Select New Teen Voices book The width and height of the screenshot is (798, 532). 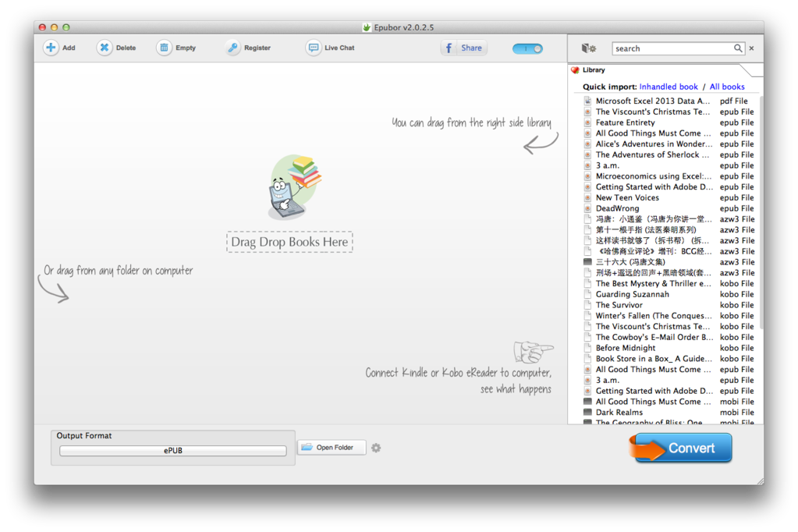pos(669,197)
